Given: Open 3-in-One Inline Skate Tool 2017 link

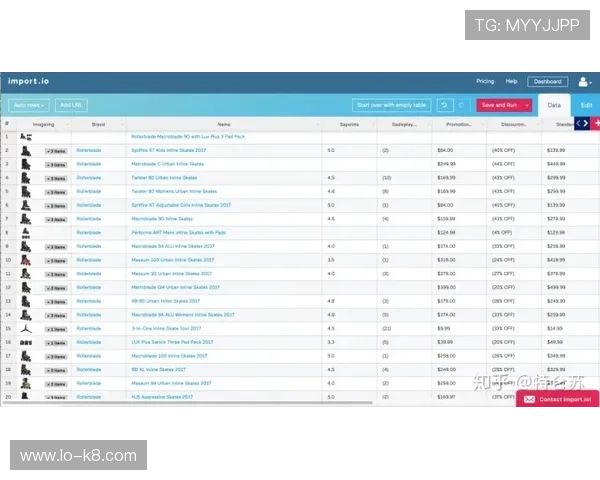Looking at the screenshot, I should [x=166, y=328].
